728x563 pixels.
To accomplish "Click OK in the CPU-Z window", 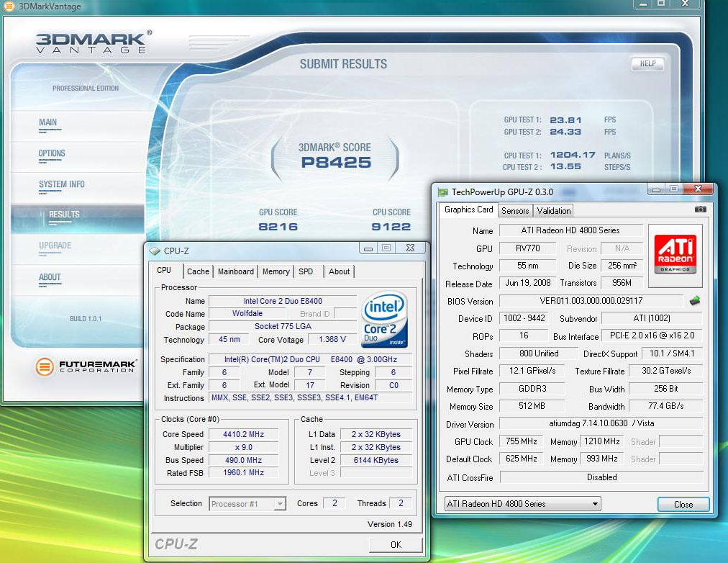I will coord(396,545).
